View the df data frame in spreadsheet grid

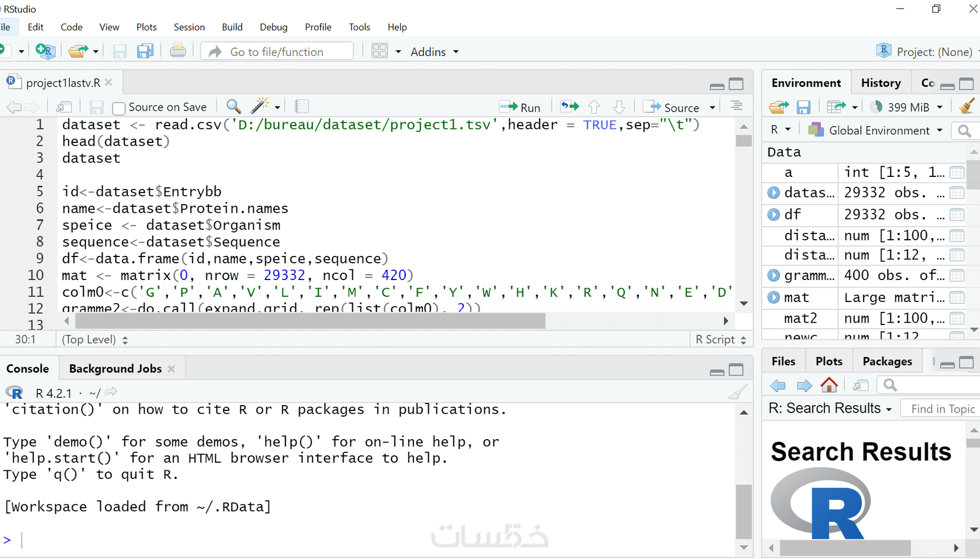click(x=956, y=214)
